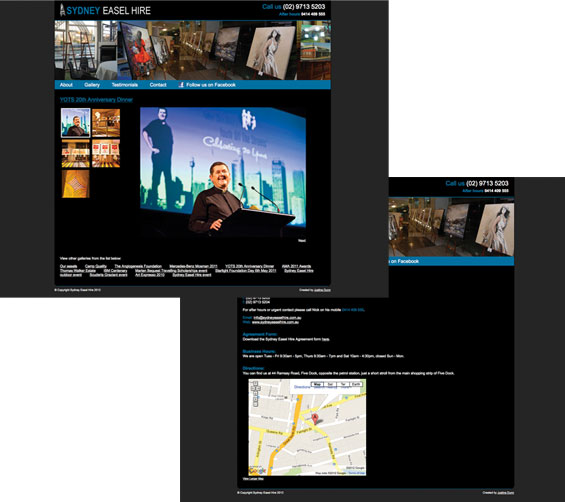Viewport: 565px width, 502px height.
Task: Select the left thumbnail of displayed easels row
Action: (x=75, y=154)
